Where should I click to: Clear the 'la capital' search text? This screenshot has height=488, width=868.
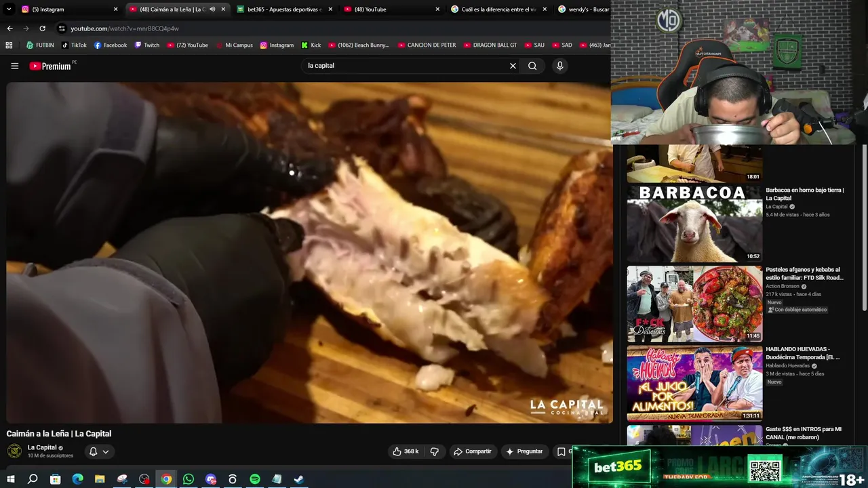[x=513, y=66]
